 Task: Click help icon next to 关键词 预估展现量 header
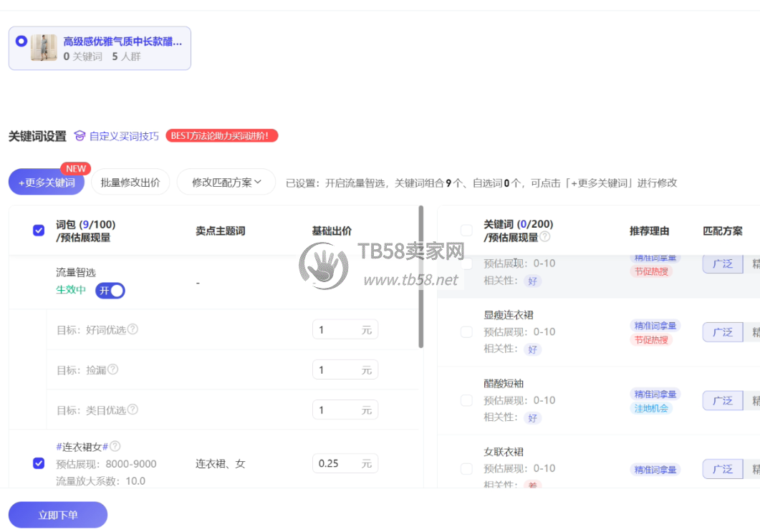545,237
